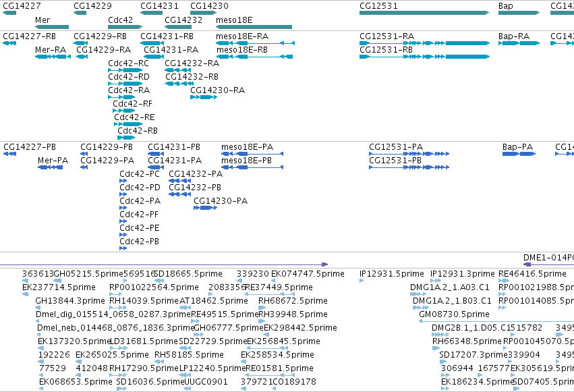Click EST SD17207.3prime label
The image size is (574, 392).
pyautogui.click(x=473, y=355)
